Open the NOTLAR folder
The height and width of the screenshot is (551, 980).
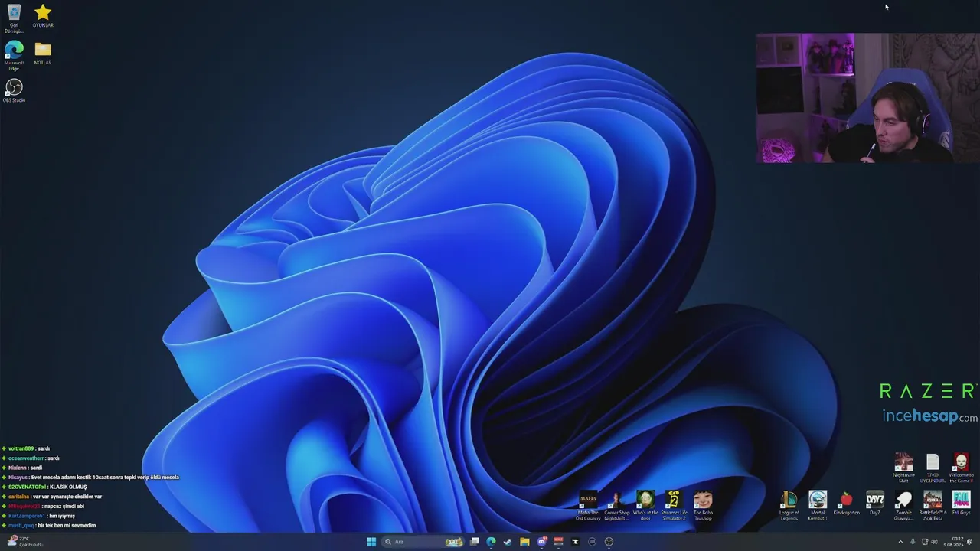[43, 53]
